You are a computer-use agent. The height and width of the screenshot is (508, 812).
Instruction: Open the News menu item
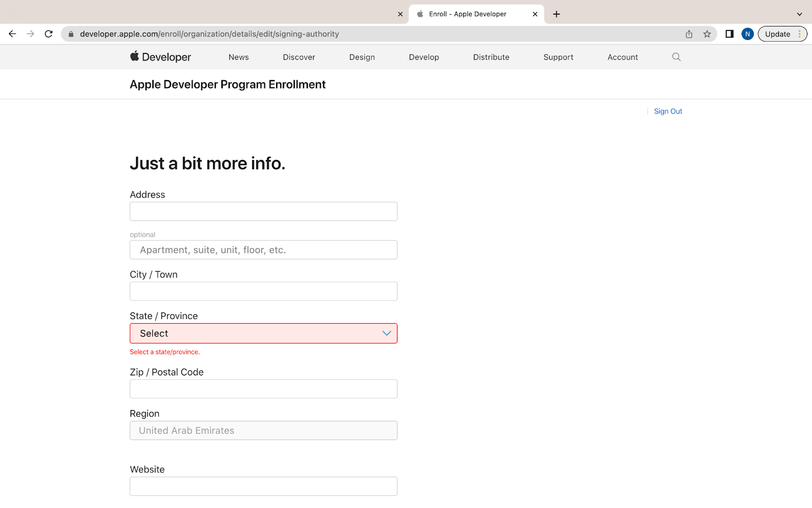(239, 57)
